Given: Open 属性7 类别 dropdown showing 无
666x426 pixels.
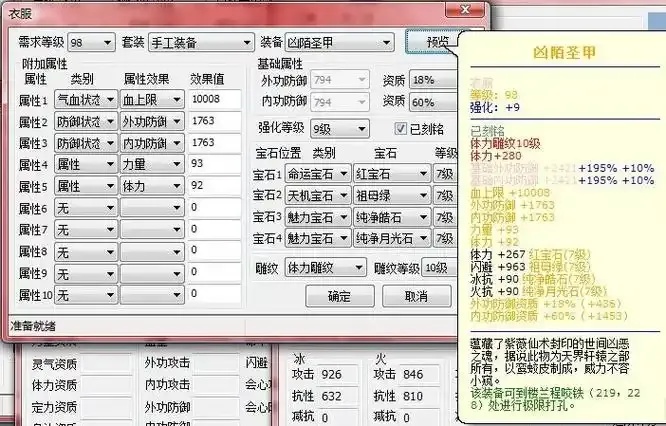Looking at the screenshot, I should tap(86, 230).
